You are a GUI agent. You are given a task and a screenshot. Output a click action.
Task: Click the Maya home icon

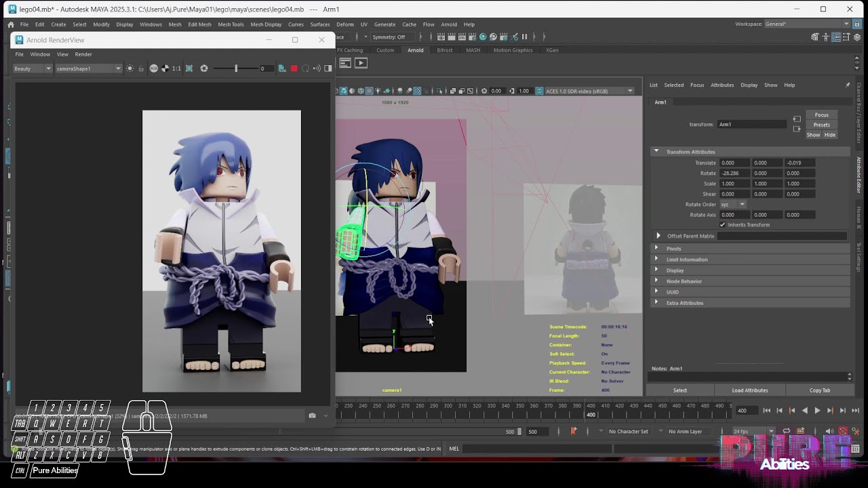pyautogui.click(x=11, y=24)
